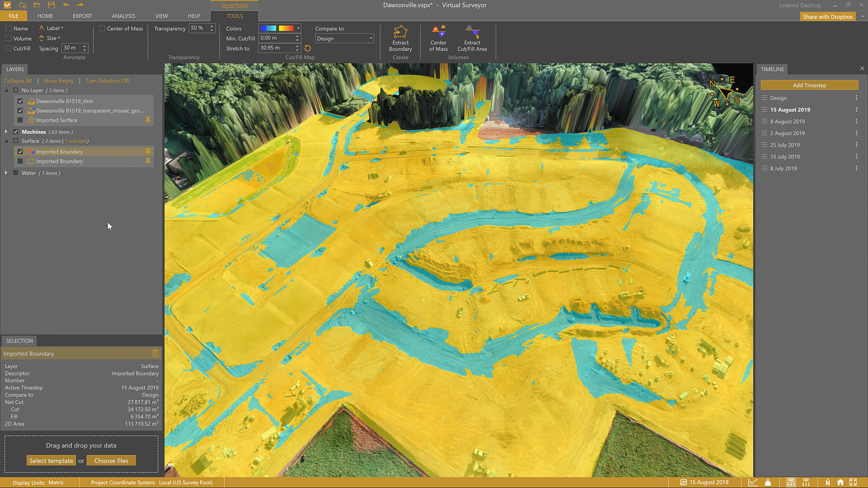Click the home view icon in the status bar
This screenshot has height=488, width=868.
(840, 483)
